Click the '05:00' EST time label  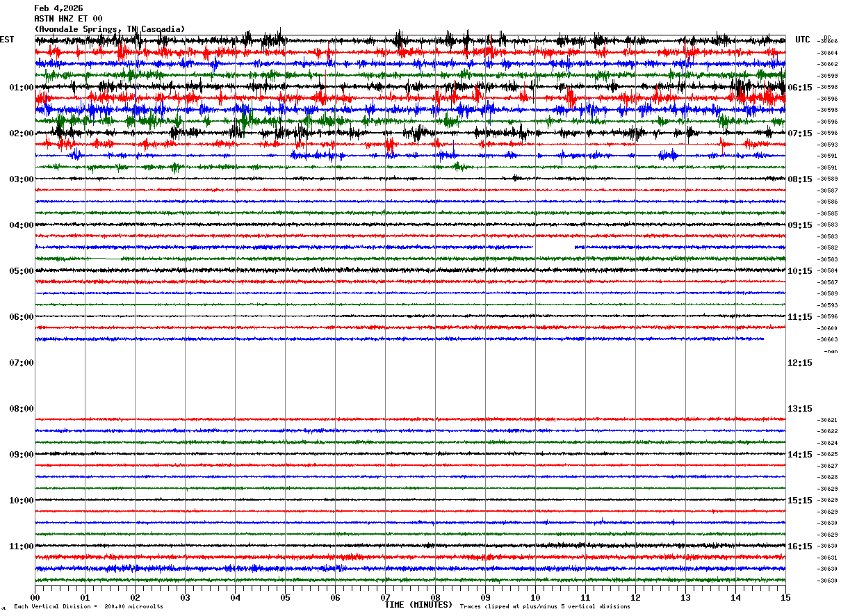tap(22, 271)
